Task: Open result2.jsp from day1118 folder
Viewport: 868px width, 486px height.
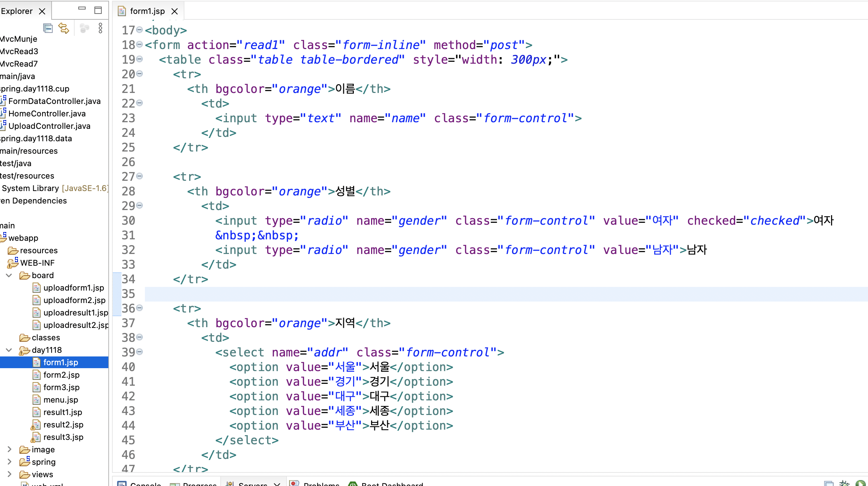Action: point(63,425)
